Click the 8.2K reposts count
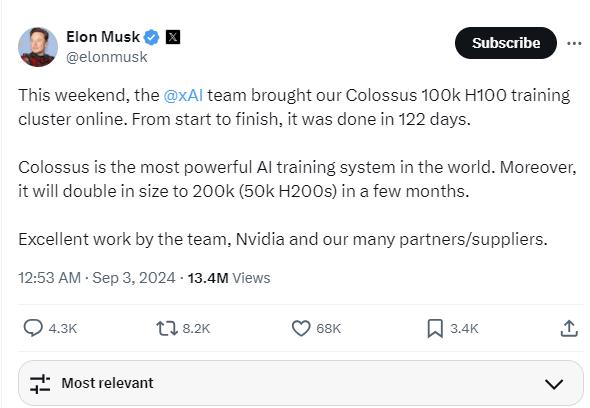590x408 pixels. click(x=196, y=329)
